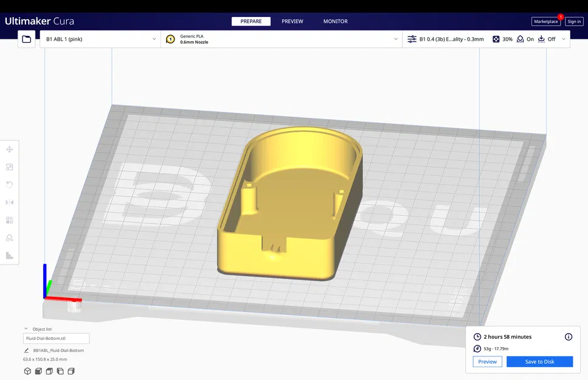
Task: Select the Support Blocker tool
Action: (10, 238)
